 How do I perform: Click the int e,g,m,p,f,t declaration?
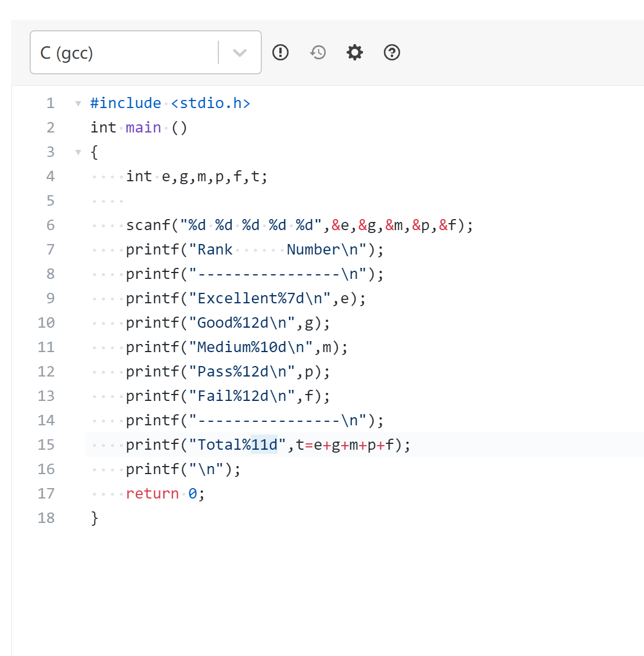tap(197, 177)
